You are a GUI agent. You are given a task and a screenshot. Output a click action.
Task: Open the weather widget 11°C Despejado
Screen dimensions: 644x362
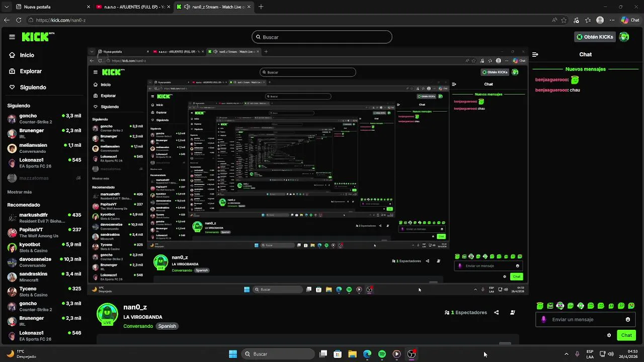coord(22,354)
